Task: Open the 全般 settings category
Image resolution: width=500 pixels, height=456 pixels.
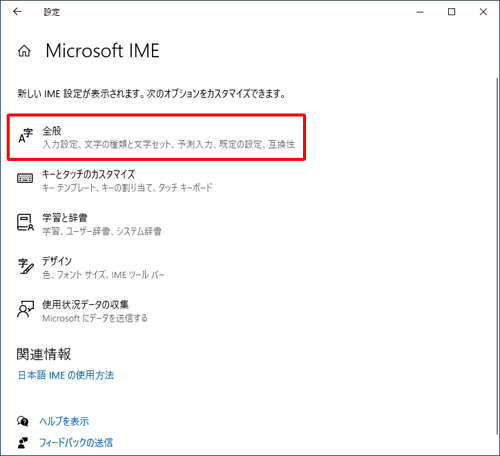Action: tap(156, 137)
